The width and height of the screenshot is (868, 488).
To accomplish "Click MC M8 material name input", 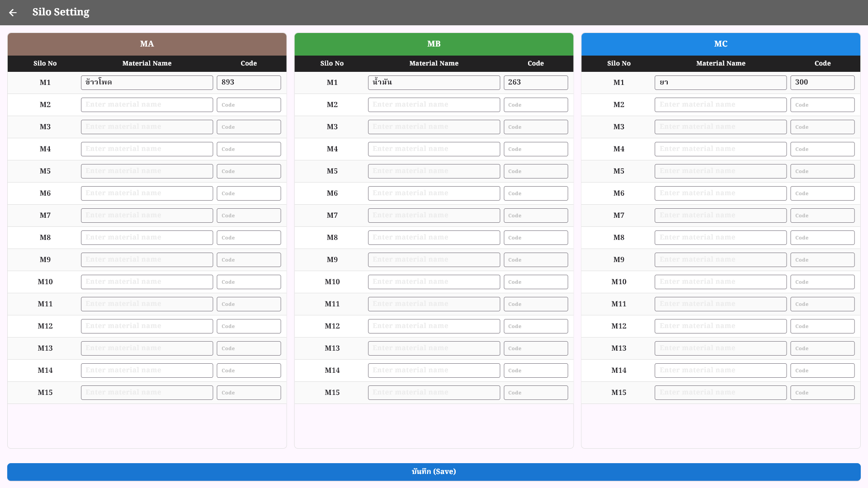I will click(x=721, y=237).
